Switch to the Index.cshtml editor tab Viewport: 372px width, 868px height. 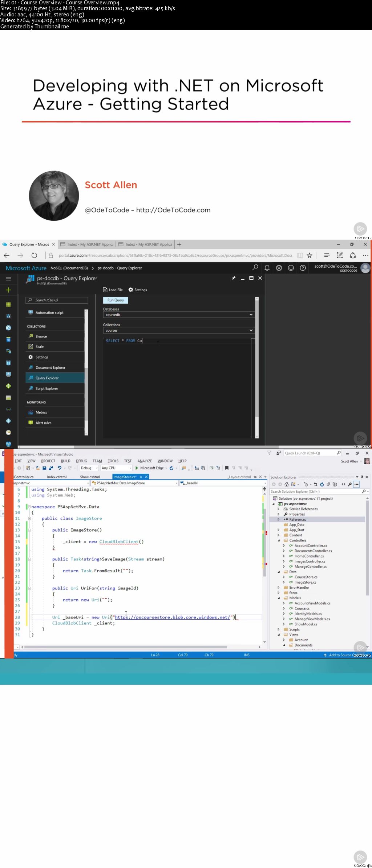[57, 477]
